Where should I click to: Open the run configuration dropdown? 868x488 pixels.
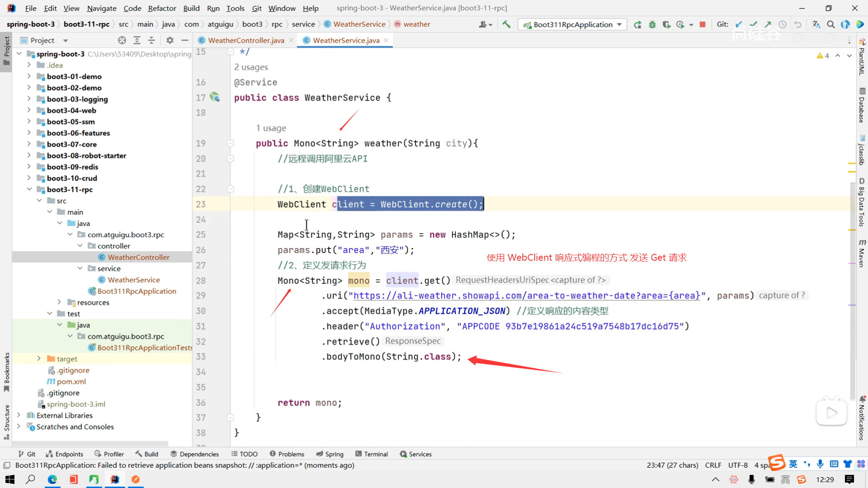619,24
